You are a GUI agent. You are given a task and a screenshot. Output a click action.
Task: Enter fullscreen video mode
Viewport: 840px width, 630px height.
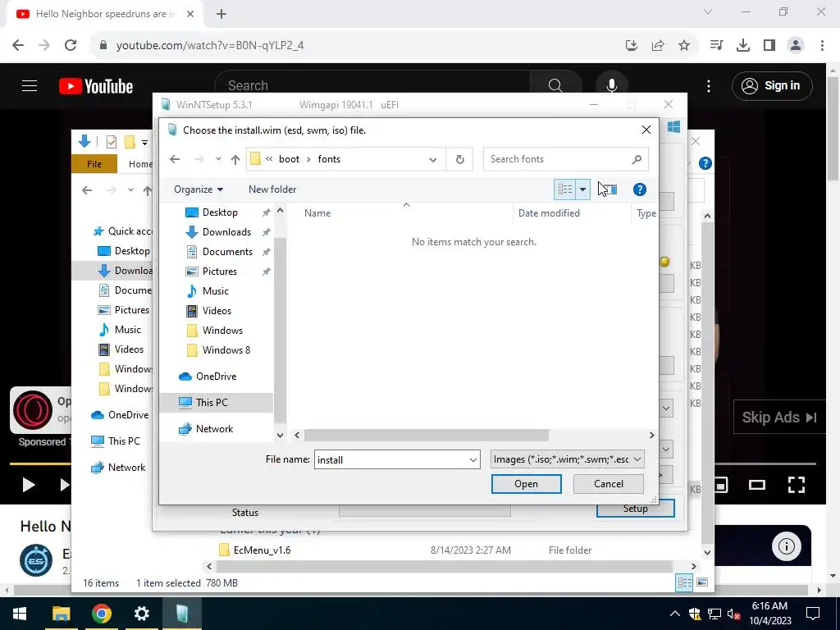click(x=796, y=485)
